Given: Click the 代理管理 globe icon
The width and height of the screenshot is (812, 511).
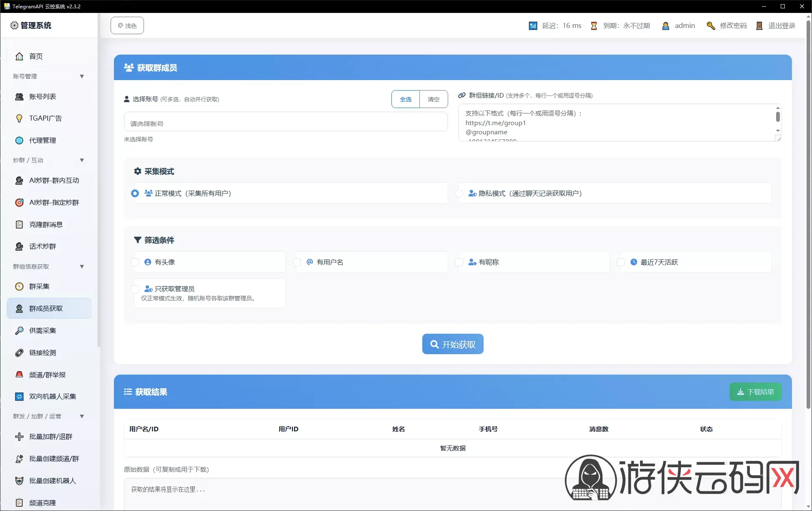Looking at the screenshot, I should (19, 141).
